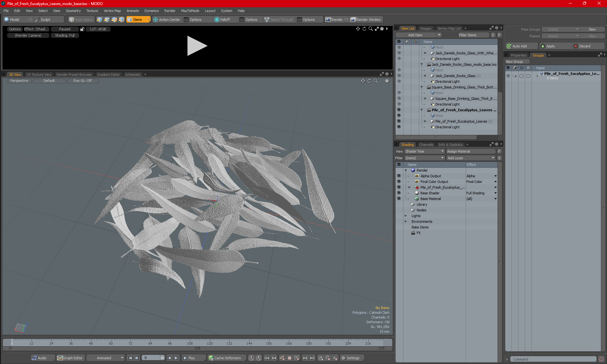Image resolution: width=607 pixels, height=364 pixels.
Task: Start the render preview playback
Action: pos(197,46)
